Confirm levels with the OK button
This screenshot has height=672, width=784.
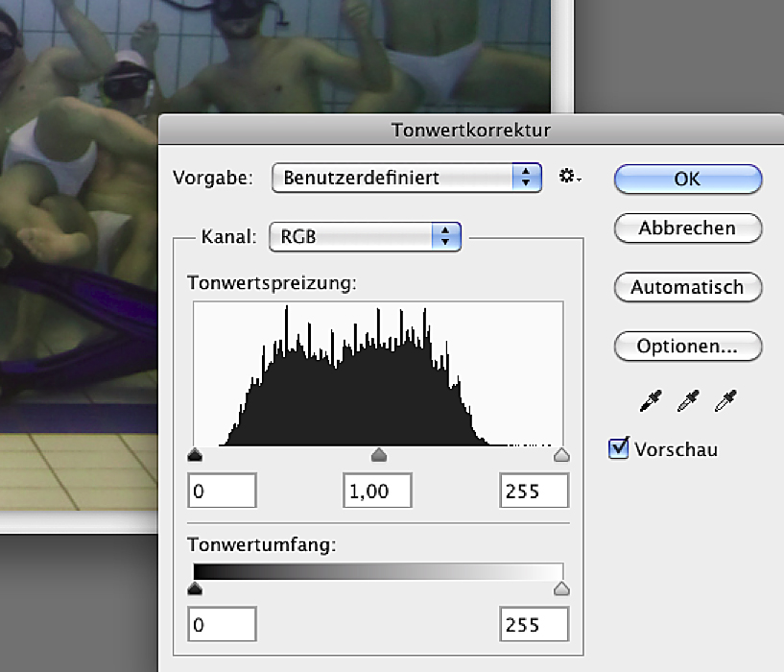click(688, 179)
